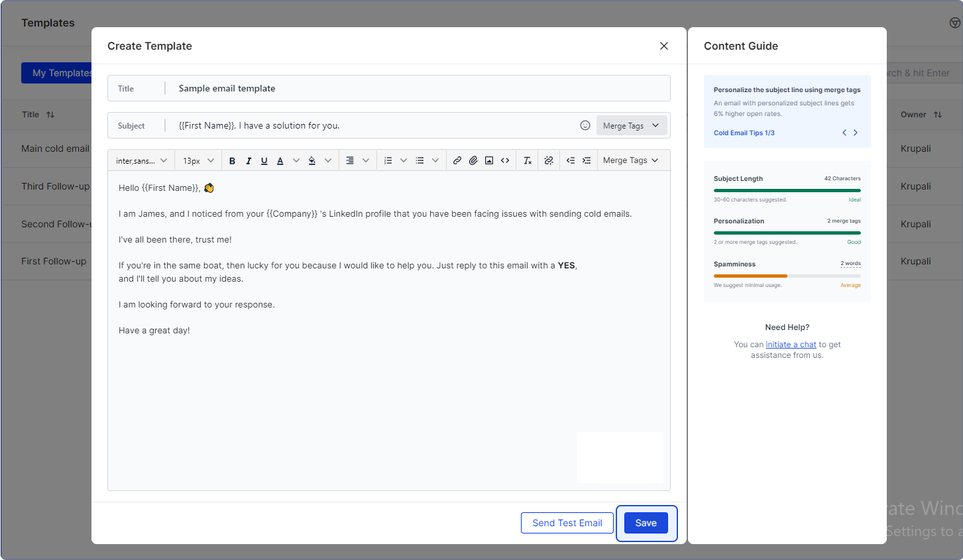Expand numbered list style options

pos(404,160)
